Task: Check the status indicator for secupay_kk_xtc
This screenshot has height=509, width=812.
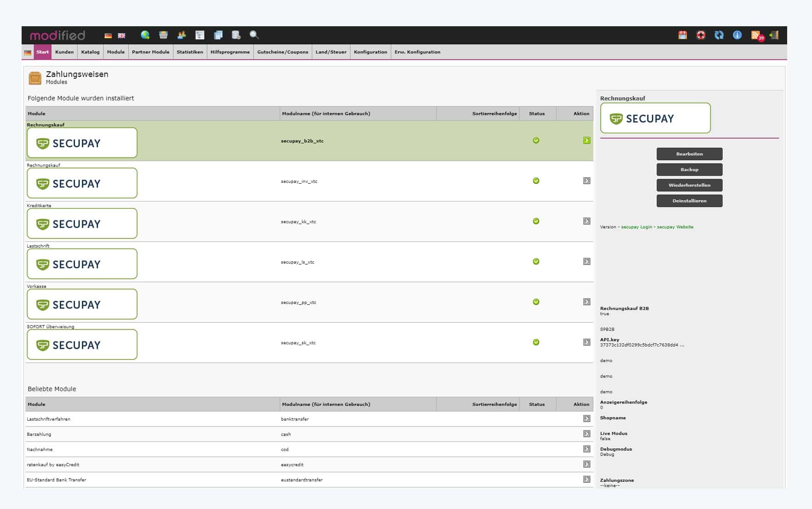Action: [x=536, y=221]
